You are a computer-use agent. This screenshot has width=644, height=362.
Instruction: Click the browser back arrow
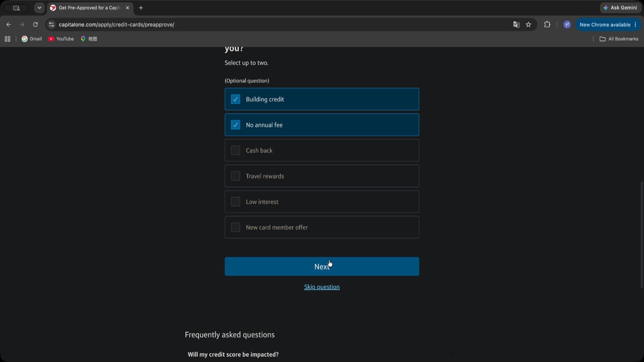click(x=8, y=24)
